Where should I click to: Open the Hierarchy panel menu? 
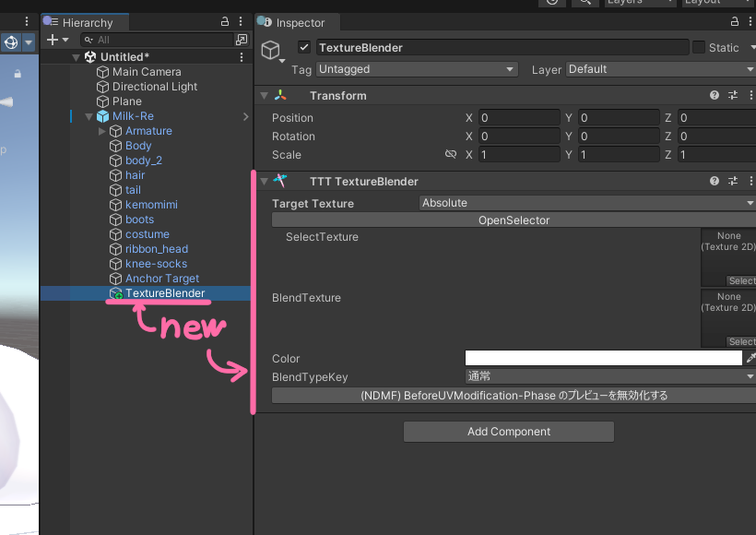pyautogui.click(x=241, y=20)
